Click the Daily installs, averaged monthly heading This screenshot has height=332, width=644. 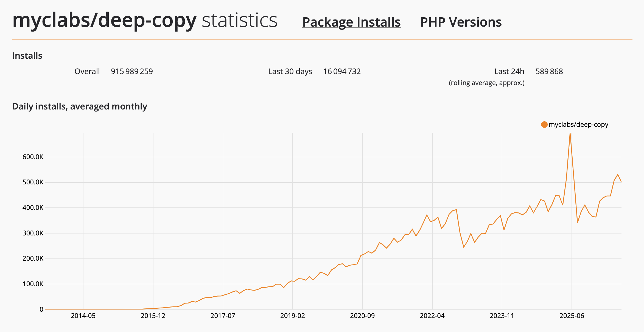tap(80, 106)
